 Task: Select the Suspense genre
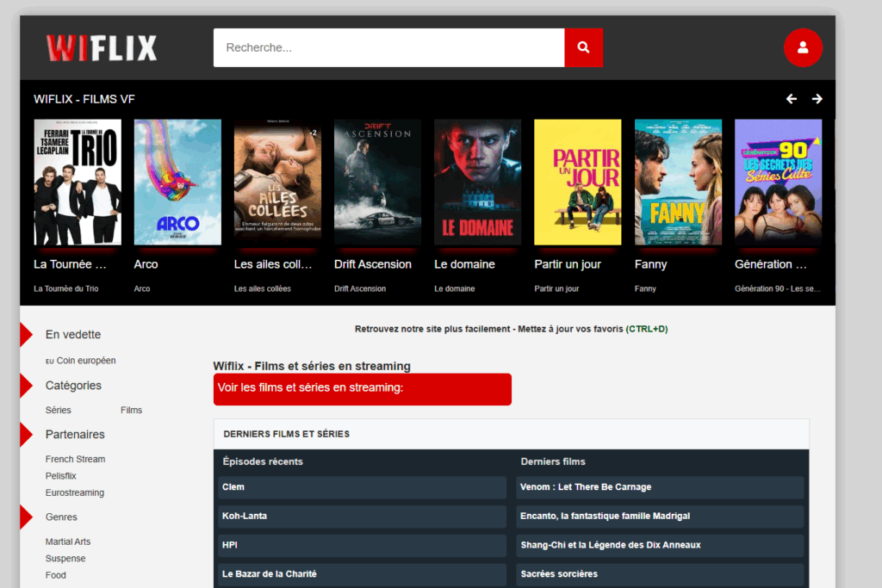pos(65,558)
